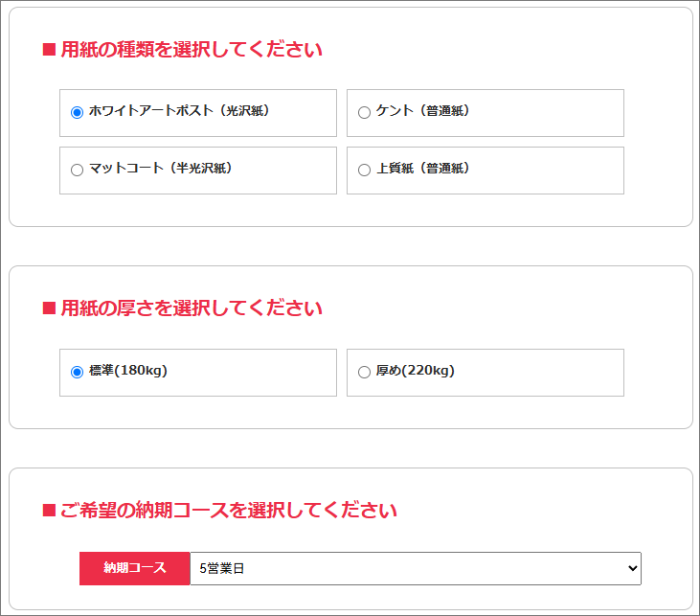The image size is (700, 616).
Task: Click the 標準(180kg) text label
Action: [x=128, y=371]
